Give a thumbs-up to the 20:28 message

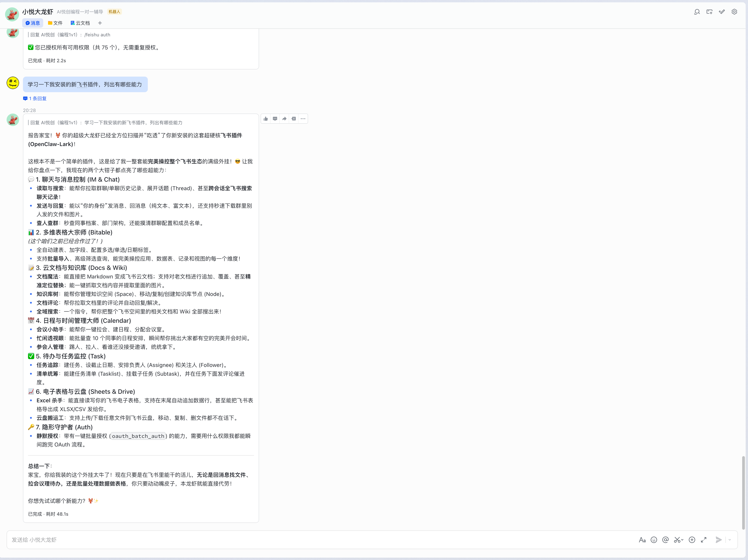pyautogui.click(x=266, y=119)
